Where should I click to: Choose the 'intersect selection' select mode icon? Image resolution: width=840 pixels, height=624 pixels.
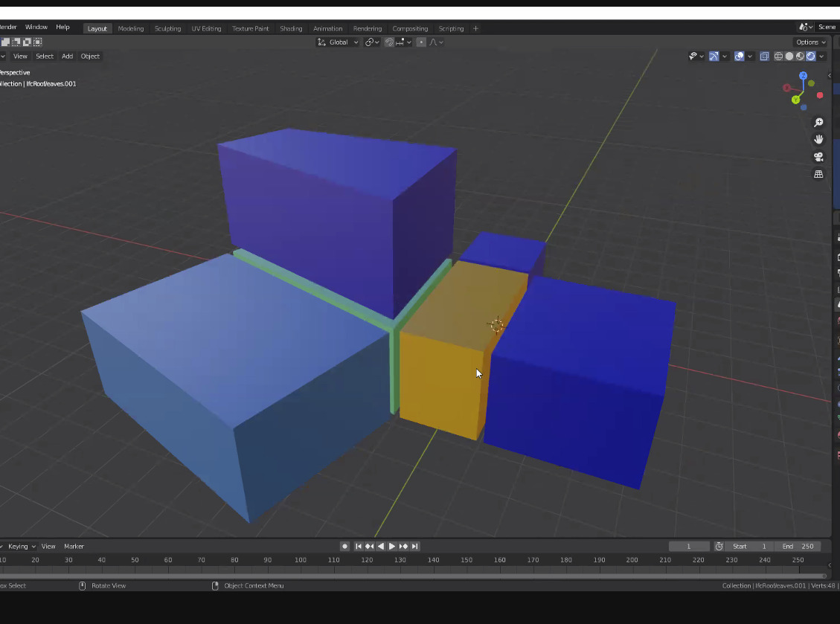pos(37,42)
